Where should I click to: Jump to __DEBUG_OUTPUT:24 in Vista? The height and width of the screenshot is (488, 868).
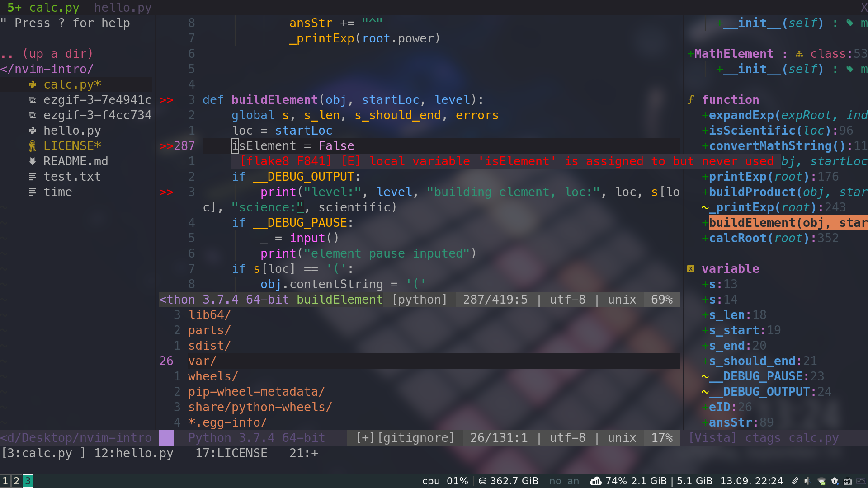tap(767, 392)
